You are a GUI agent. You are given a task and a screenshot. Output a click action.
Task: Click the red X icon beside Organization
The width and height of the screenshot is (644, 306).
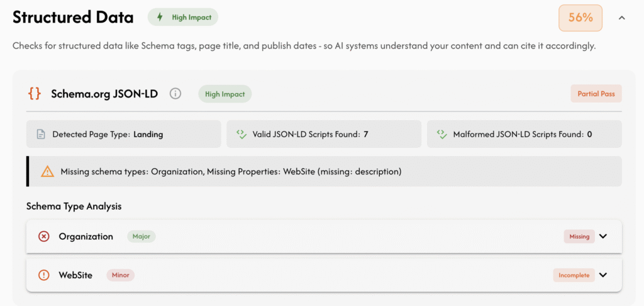pos(44,237)
